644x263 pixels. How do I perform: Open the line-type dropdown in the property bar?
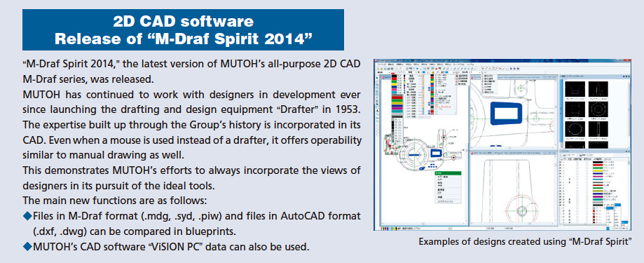[411, 72]
